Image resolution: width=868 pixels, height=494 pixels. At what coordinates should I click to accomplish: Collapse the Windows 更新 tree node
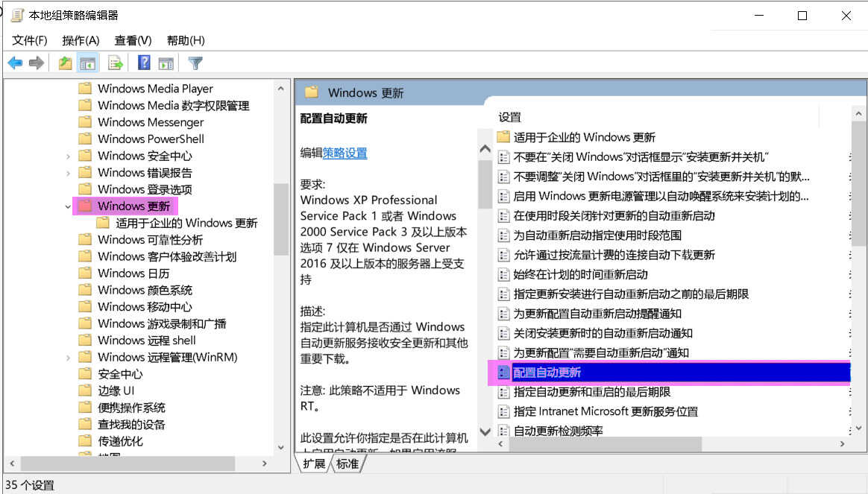click(x=68, y=207)
